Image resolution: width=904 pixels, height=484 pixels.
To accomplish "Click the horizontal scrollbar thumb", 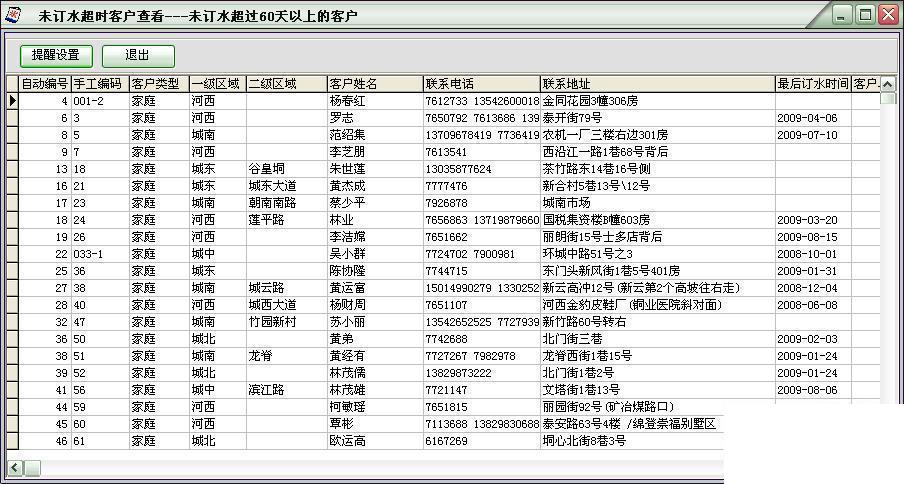I will pyautogui.click(x=32, y=468).
